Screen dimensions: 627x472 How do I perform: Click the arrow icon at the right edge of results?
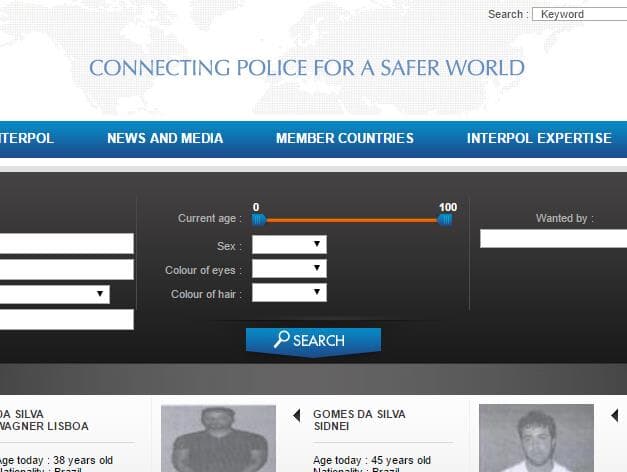click(x=615, y=416)
